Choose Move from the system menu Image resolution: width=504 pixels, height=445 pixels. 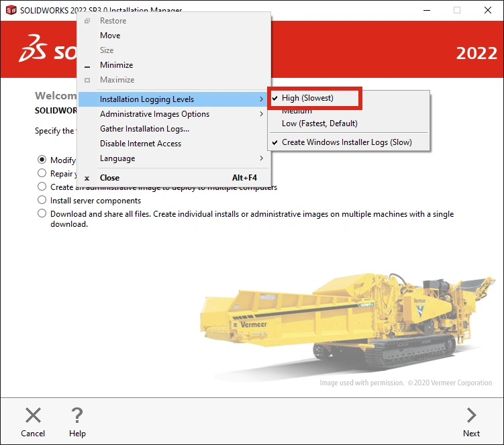click(174, 36)
